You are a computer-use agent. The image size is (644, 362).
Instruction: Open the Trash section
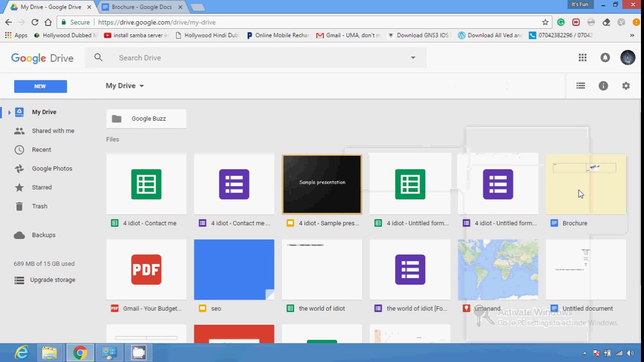click(x=39, y=206)
